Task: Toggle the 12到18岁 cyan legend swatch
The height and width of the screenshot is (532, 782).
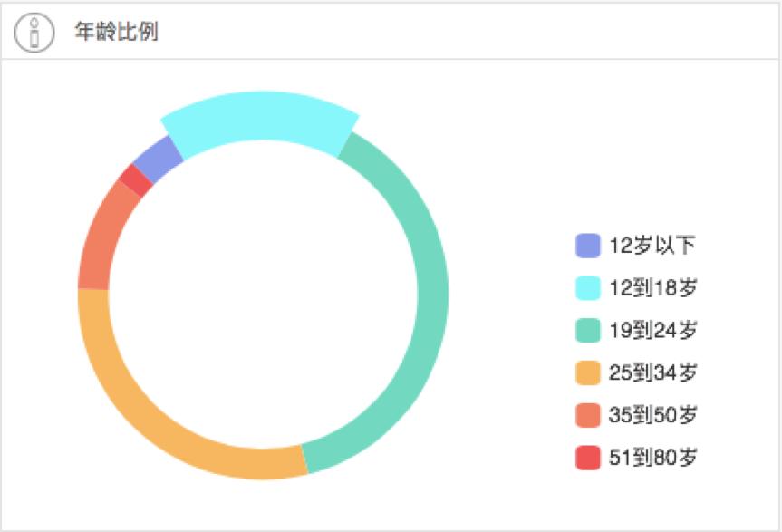Action: [x=588, y=287]
